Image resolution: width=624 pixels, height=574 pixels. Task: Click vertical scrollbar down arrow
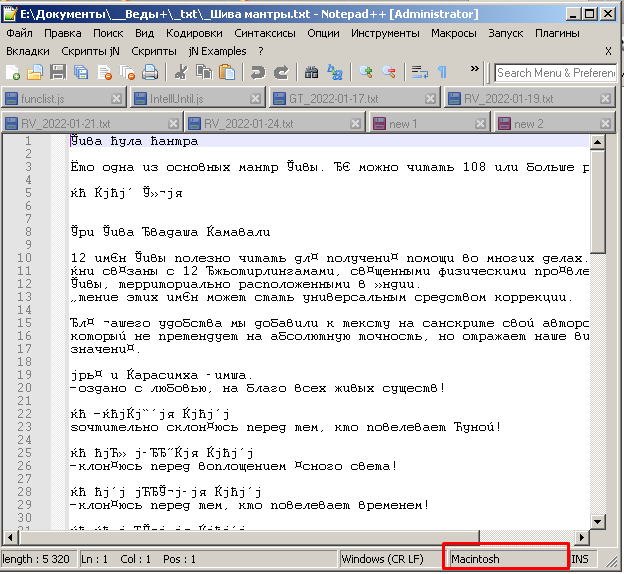tap(598, 521)
